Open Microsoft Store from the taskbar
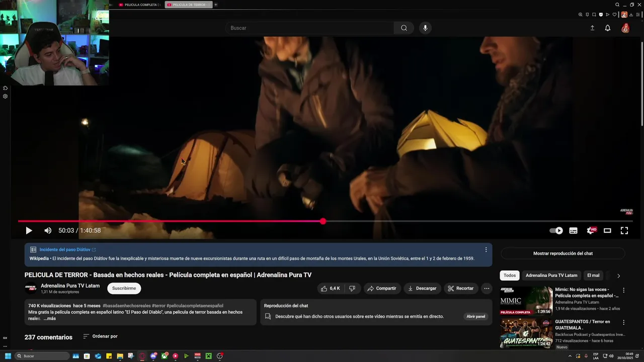This screenshot has height=362, width=644. (x=87, y=356)
